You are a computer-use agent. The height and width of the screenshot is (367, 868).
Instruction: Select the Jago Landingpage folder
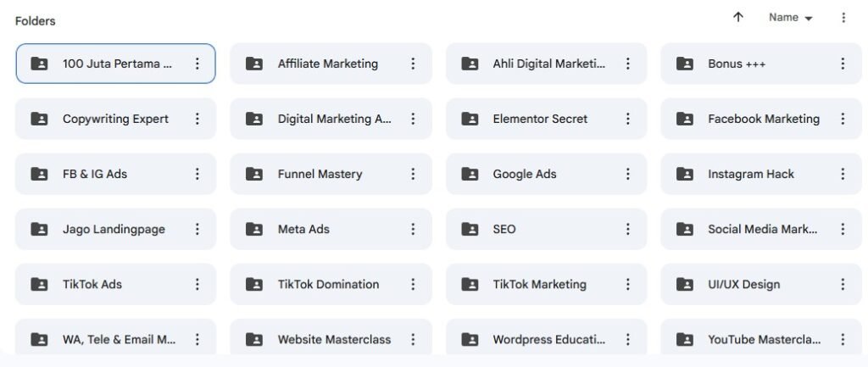point(114,229)
